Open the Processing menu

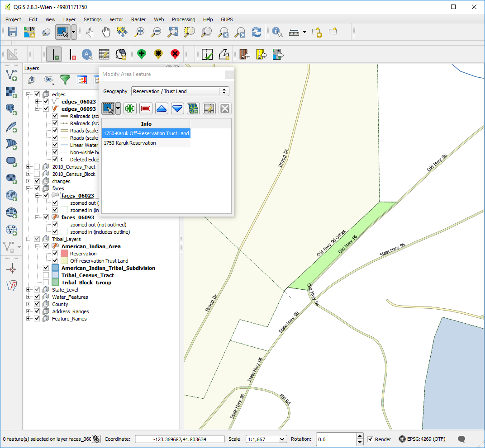tap(183, 19)
